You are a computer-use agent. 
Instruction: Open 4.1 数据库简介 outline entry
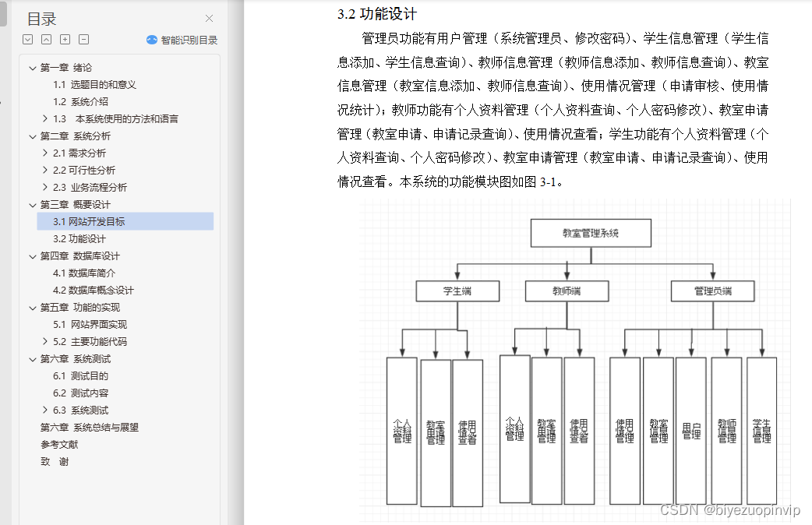tap(84, 273)
